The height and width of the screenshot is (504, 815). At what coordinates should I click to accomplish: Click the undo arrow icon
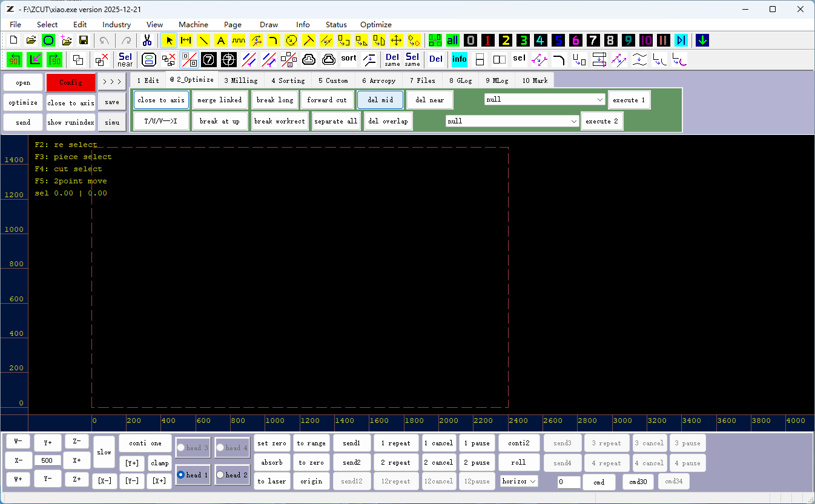click(105, 41)
